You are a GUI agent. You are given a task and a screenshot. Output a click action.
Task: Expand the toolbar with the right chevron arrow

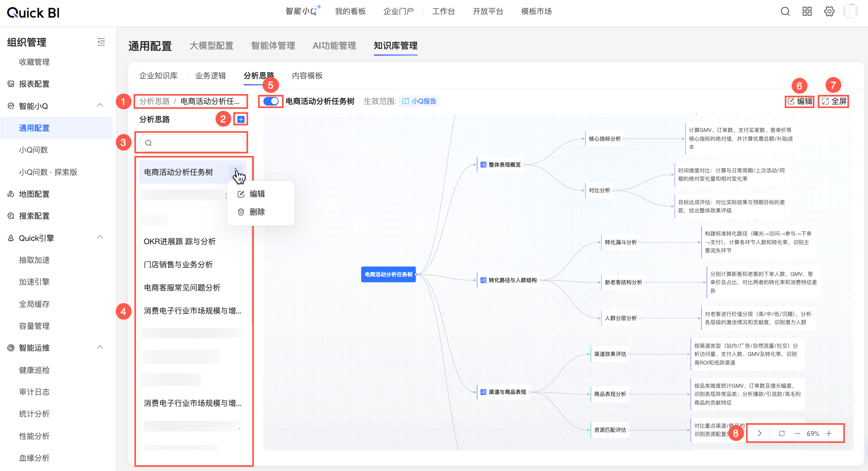click(760, 433)
